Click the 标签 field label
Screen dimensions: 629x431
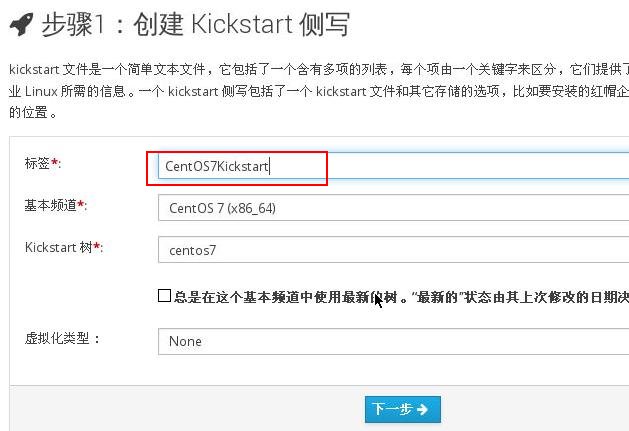pos(37,163)
